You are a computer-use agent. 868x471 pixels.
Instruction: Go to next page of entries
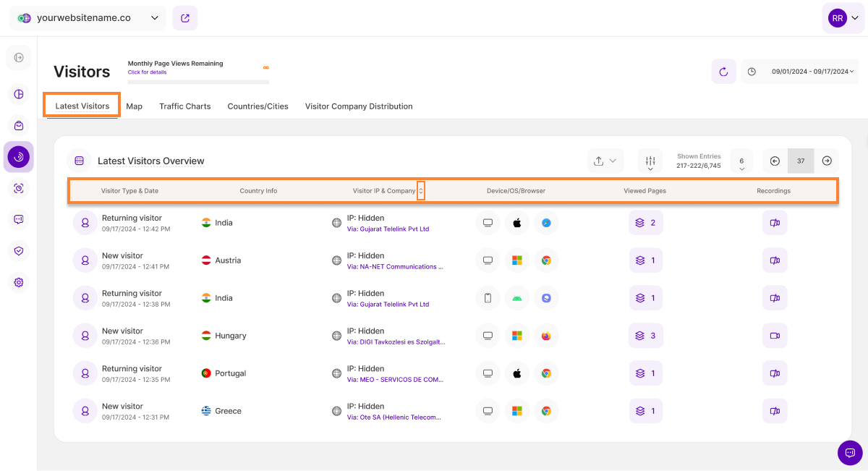(x=827, y=161)
